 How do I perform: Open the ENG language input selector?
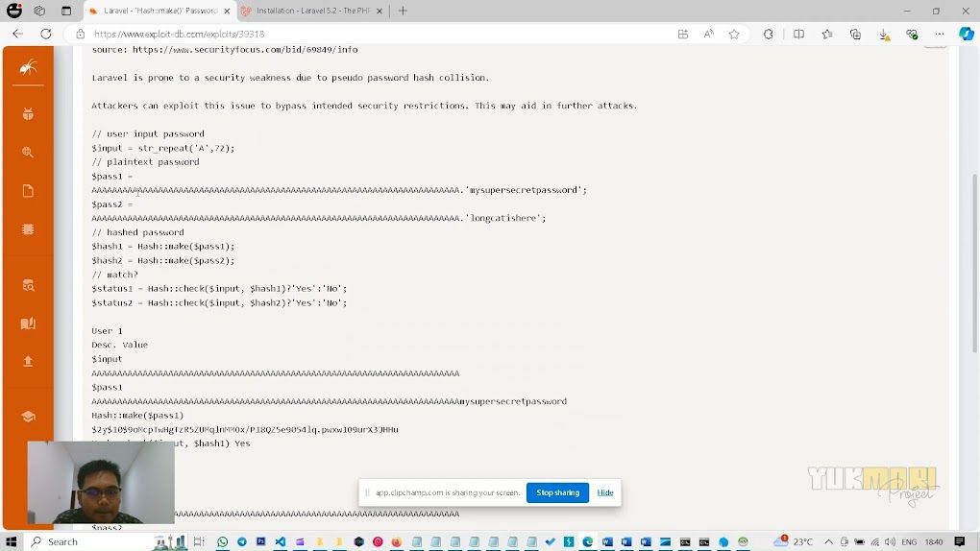909,541
